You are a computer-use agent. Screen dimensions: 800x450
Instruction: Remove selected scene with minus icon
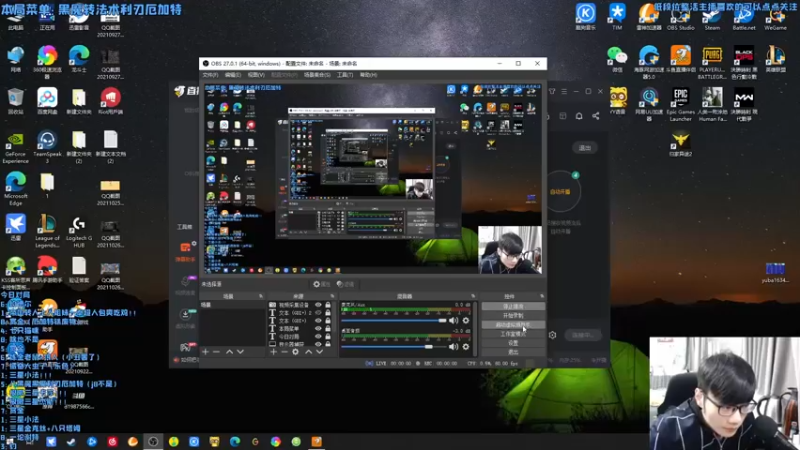(216, 352)
